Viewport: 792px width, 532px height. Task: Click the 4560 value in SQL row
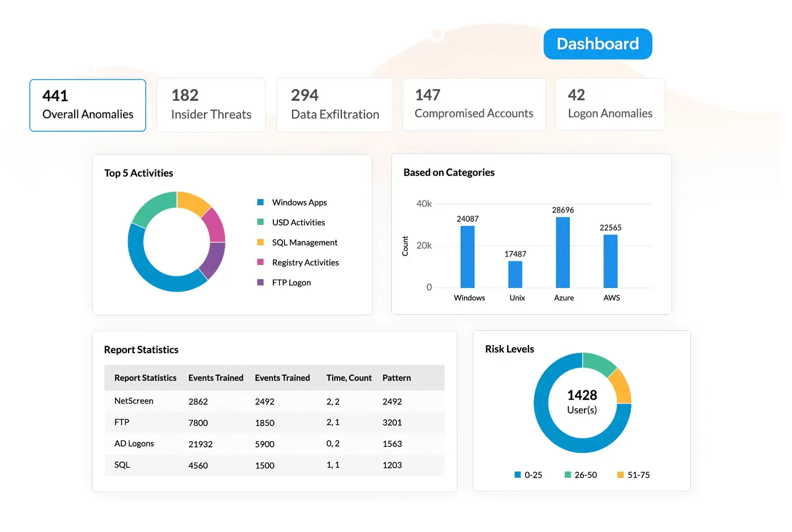198,465
